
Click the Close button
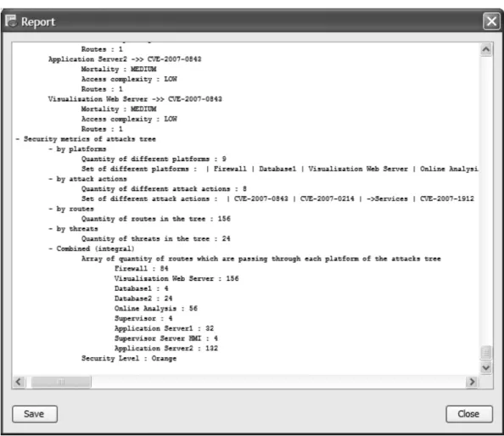tap(469, 414)
